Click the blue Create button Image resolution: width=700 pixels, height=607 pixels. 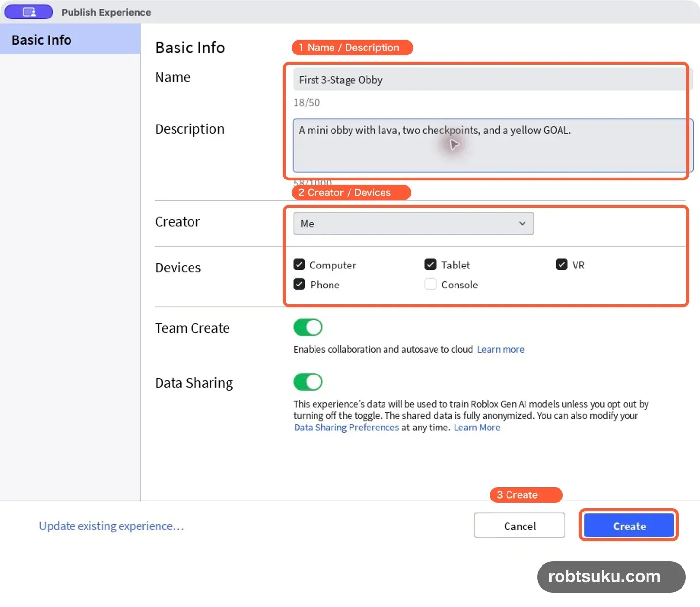[x=629, y=526]
